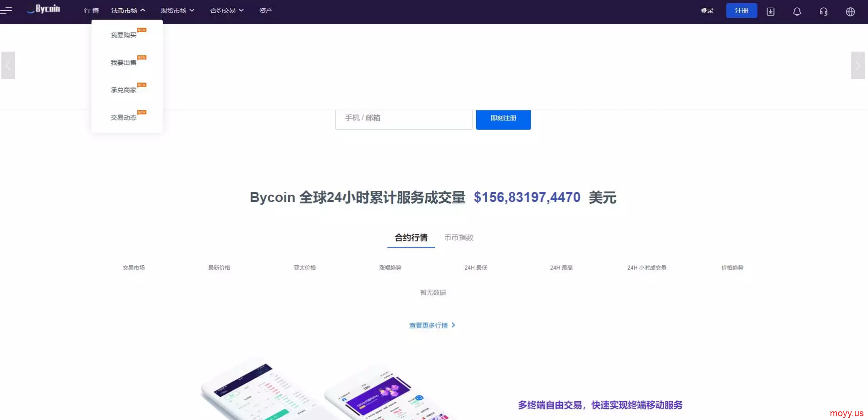Focus the 手机 / 邮箱 input field
This screenshot has height=420, width=868.
tap(404, 119)
